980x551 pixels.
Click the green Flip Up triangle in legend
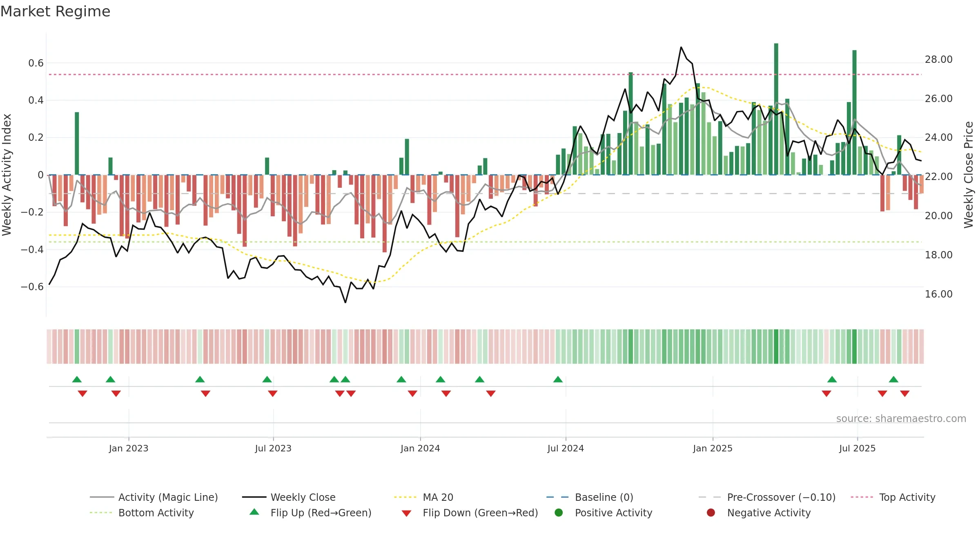254,512
